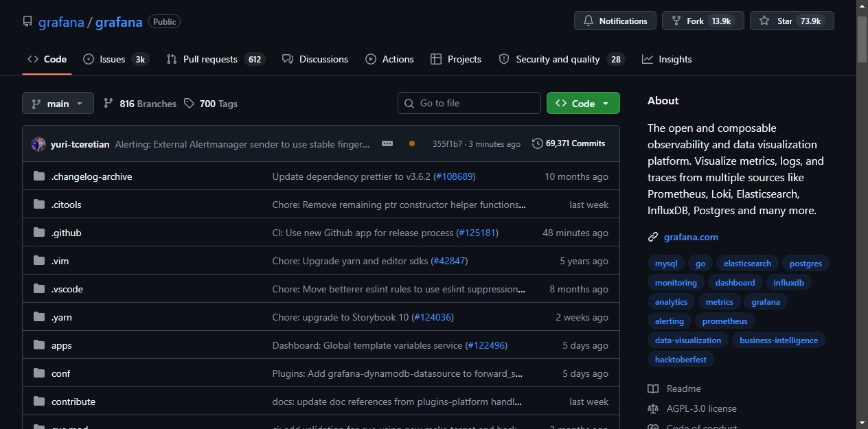Click the folder icon next to .vim
The image size is (868, 429).
pos(39,261)
